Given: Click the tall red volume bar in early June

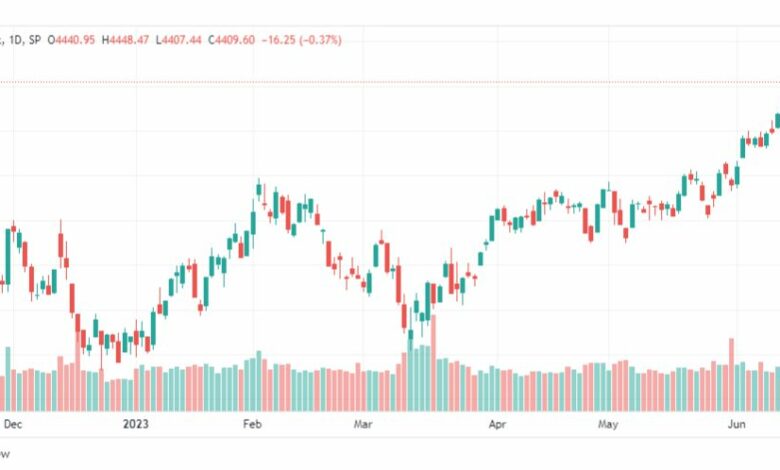Looking at the screenshot, I should (x=731, y=373).
